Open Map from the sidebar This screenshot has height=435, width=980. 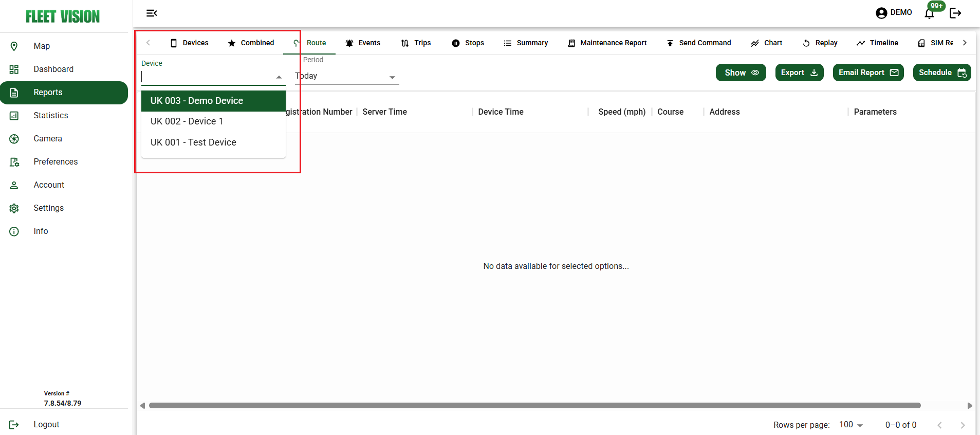click(x=42, y=46)
